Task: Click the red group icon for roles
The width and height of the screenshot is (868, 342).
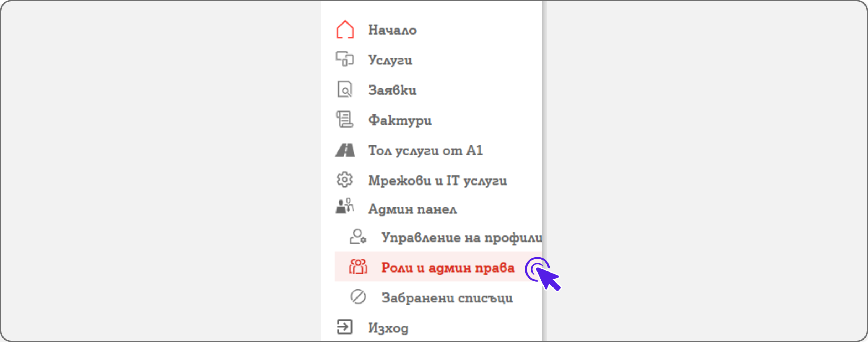Action: [358, 267]
